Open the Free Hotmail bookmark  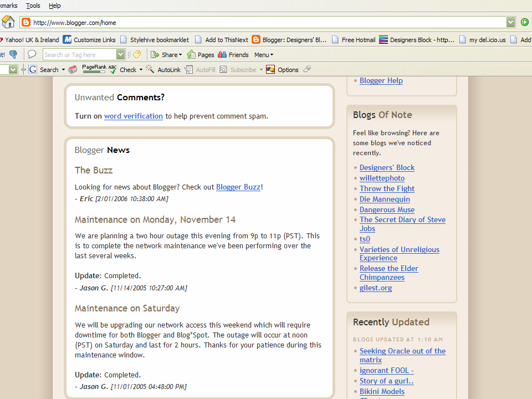point(354,40)
